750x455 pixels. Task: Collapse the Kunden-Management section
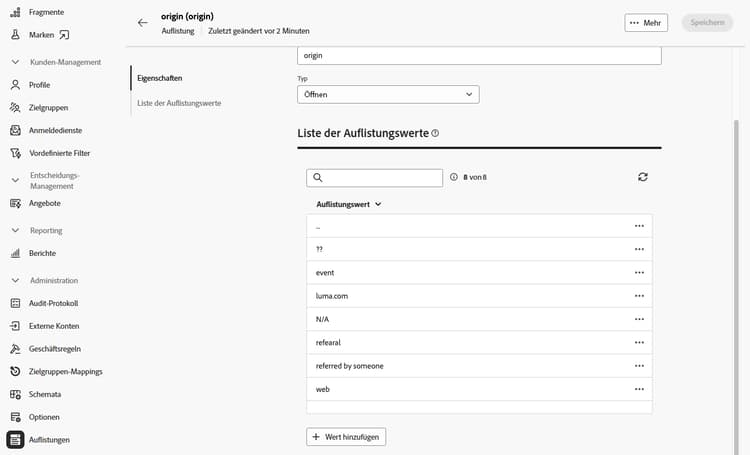click(15, 62)
